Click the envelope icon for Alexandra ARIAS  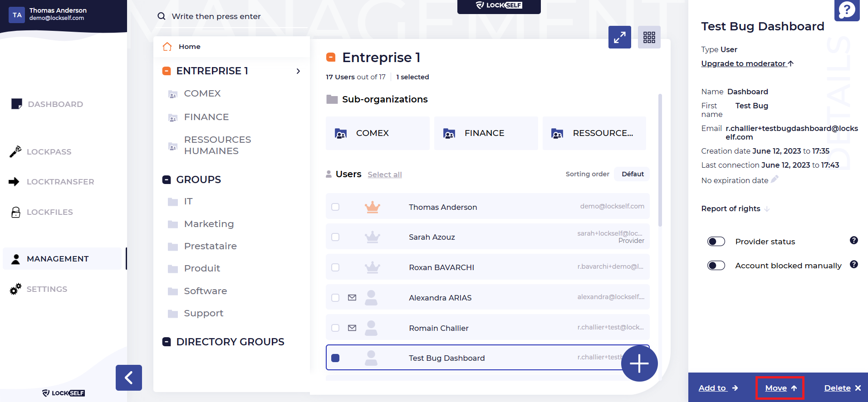coord(352,298)
